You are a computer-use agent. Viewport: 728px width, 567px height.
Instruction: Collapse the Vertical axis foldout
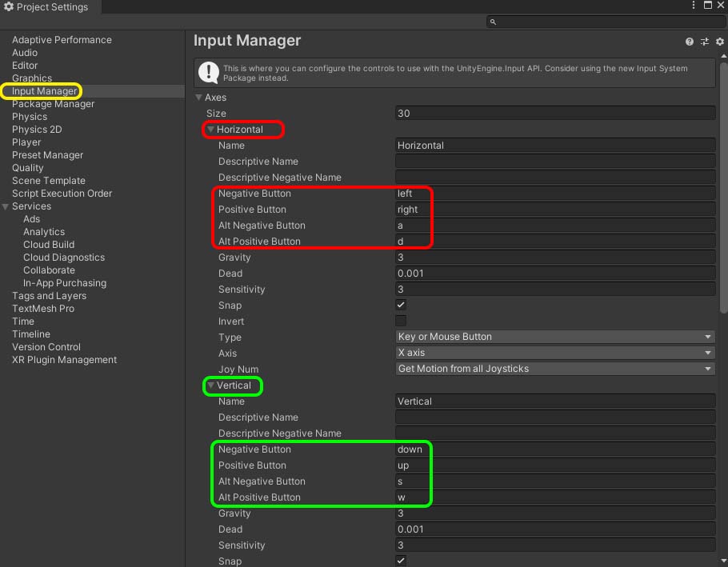tap(211, 385)
